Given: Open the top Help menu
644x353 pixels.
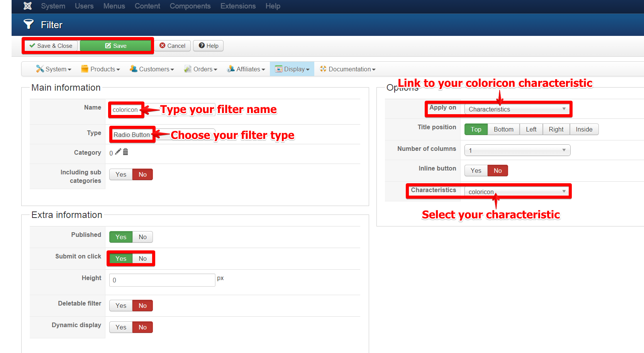Looking at the screenshot, I should tap(273, 6).
